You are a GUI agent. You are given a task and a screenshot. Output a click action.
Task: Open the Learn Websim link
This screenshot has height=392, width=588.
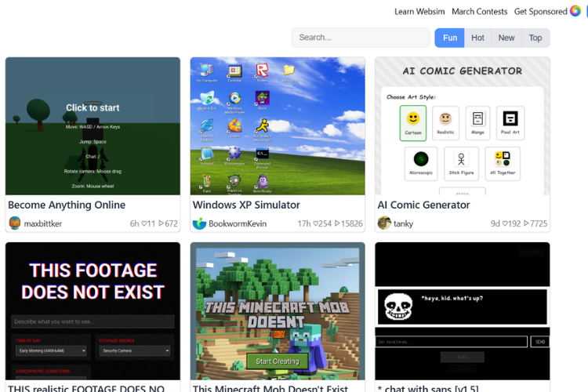click(419, 12)
